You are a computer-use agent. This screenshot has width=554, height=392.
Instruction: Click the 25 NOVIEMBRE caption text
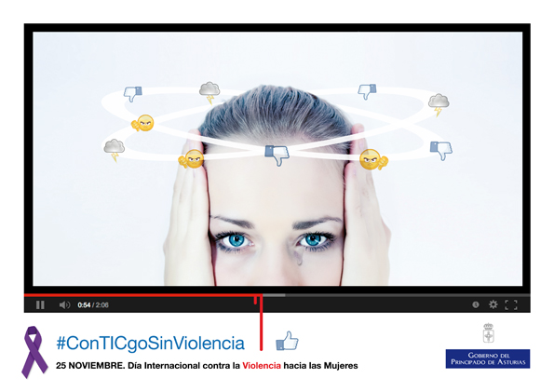pos(207,366)
